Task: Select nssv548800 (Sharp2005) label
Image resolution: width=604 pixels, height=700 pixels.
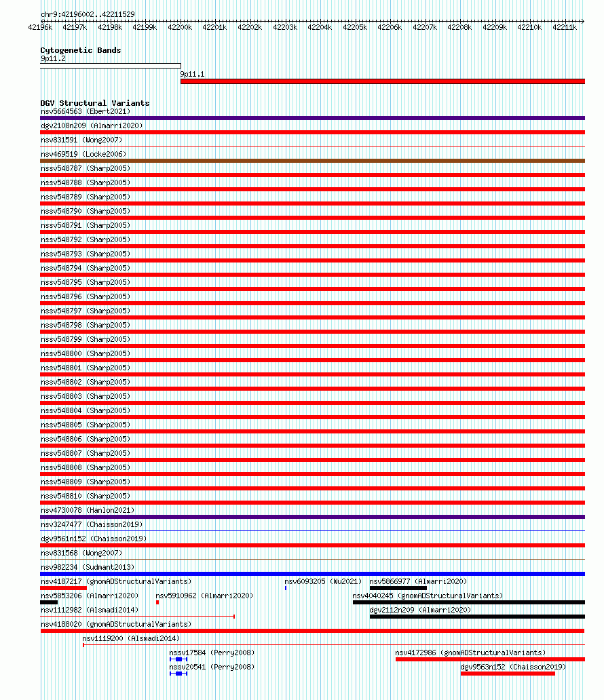Action: (86, 355)
